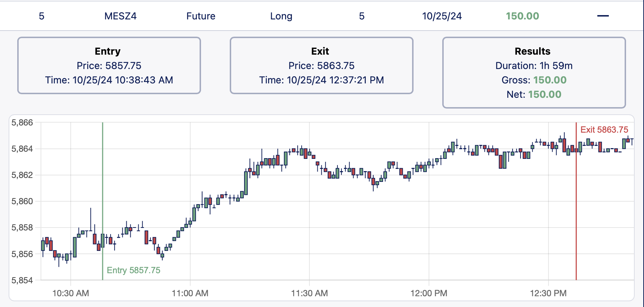Image resolution: width=644 pixels, height=307 pixels.
Task: Click the Results card heading
Action: click(532, 51)
